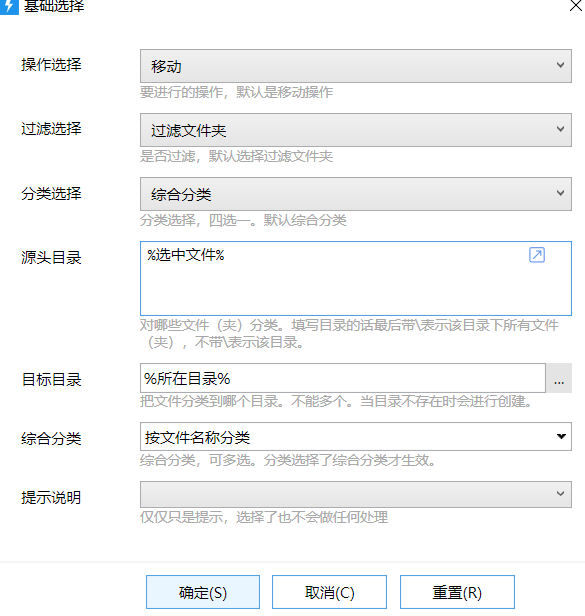This screenshot has width=585, height=616.
Task: Click inside the 源头目录 text area
Action: tap(356, 279)
